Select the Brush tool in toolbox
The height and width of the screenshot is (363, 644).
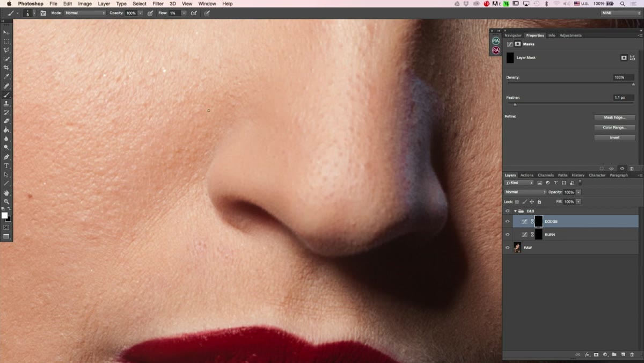(x=6, y=95)
